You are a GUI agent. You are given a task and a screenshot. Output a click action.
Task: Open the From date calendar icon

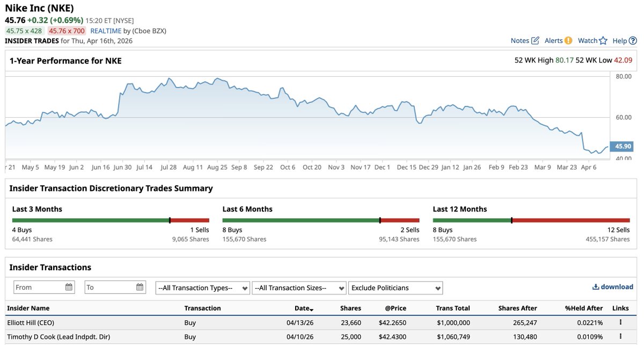tap(69, 287)
